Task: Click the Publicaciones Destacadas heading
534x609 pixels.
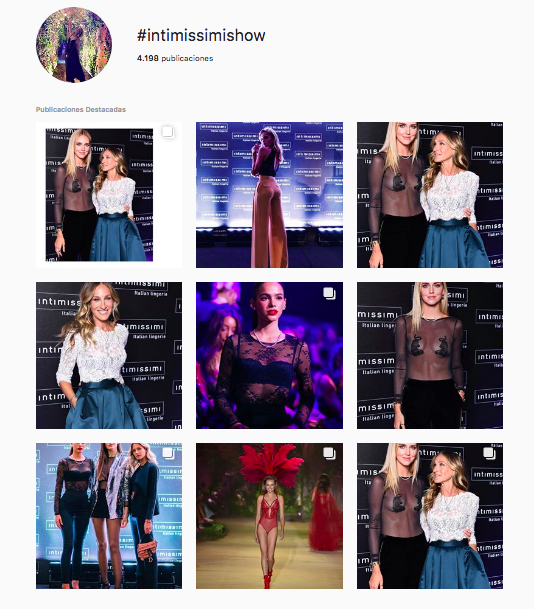Action: pyautogui.click(x=81, y=110)
